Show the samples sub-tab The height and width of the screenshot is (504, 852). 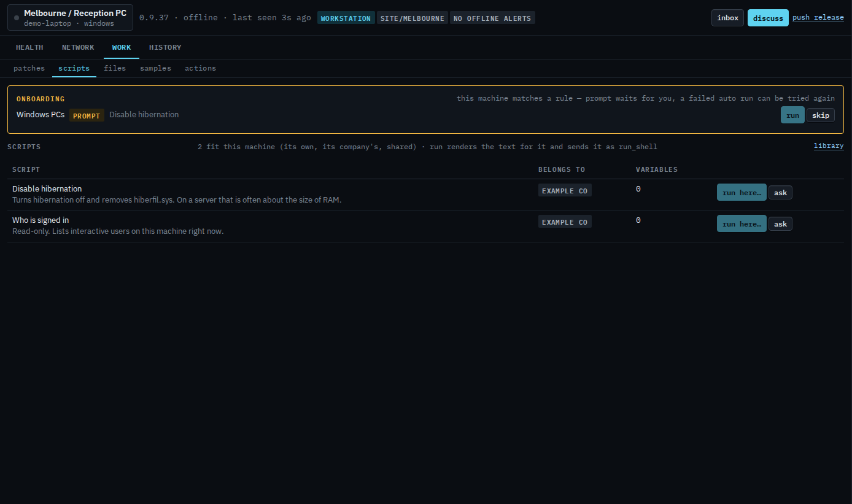click(x=155, y=68)
